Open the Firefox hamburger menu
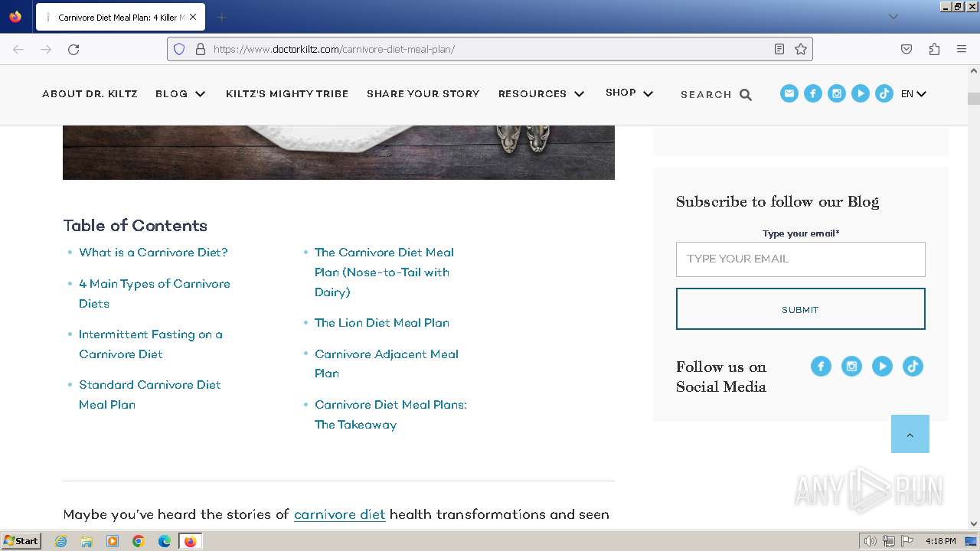Image resolution: width=980 pixels, height=551 pixels. pos(962,49)
